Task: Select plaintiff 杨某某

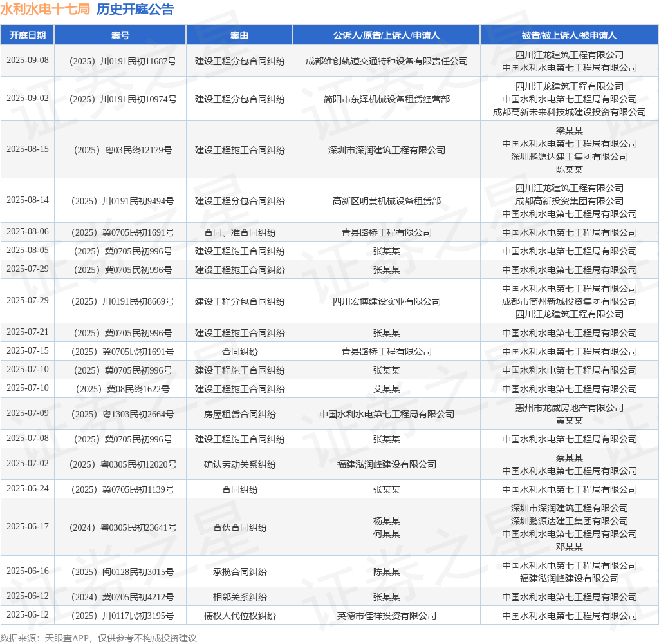Action: pos(386,521)
